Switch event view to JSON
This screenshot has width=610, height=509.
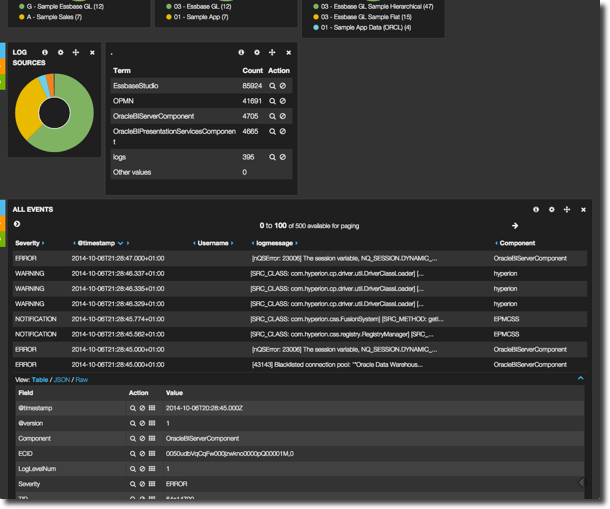tap(61, 380)
